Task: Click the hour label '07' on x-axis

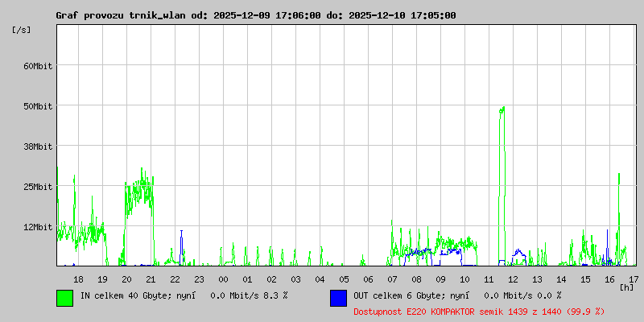Action: (392, 279)
